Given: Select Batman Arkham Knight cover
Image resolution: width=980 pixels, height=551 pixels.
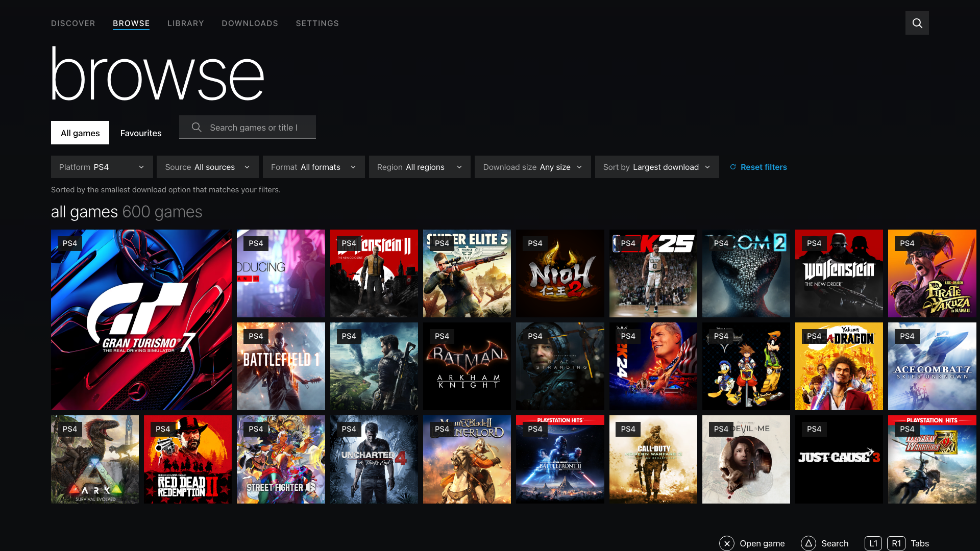Looking at the screenshot, I should pos(467,366).
